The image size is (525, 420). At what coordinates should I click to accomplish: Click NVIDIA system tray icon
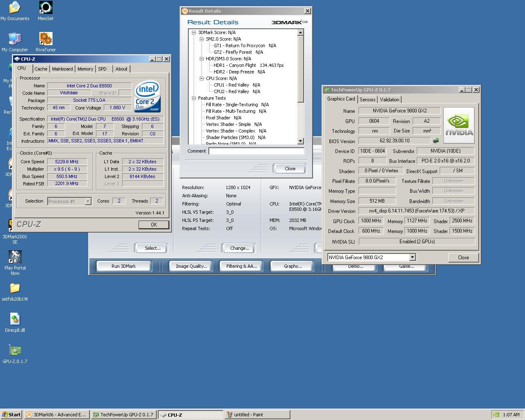click(496, 415)
